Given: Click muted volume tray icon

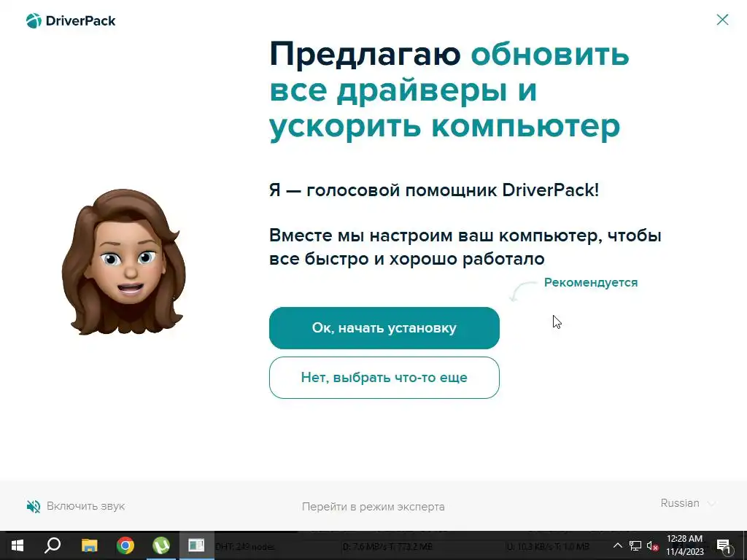Looking at the screenshot, I should pos(653,545).
